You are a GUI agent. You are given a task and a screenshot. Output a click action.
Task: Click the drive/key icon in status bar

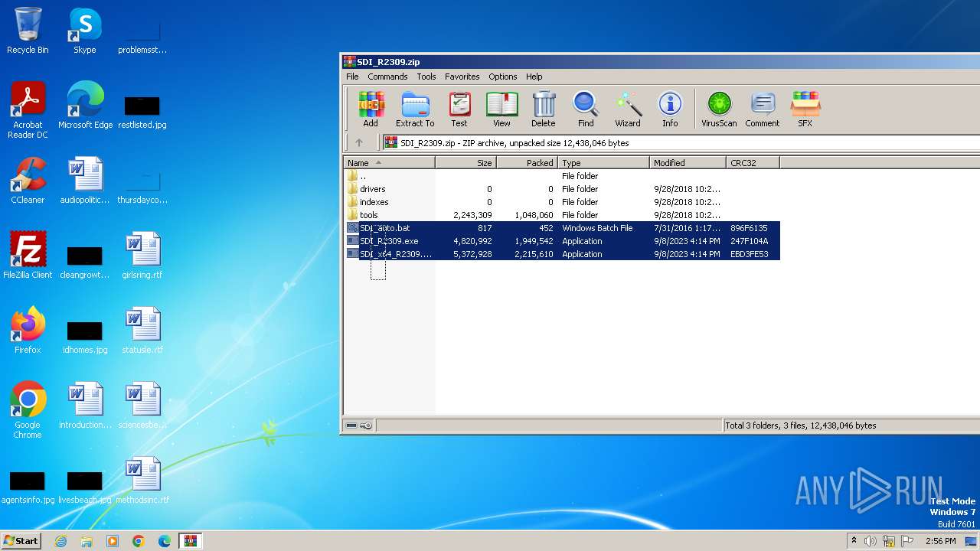359,425
